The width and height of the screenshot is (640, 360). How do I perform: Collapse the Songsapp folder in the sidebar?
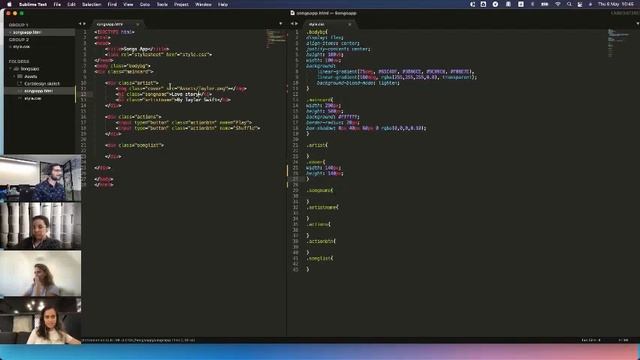[11, 69]
